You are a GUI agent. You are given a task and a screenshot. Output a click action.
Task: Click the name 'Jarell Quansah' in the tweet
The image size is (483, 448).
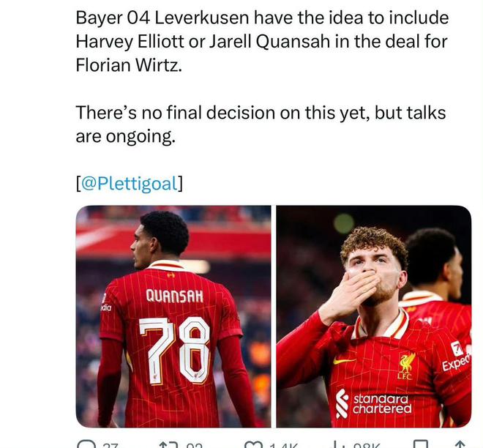[269, 41]
